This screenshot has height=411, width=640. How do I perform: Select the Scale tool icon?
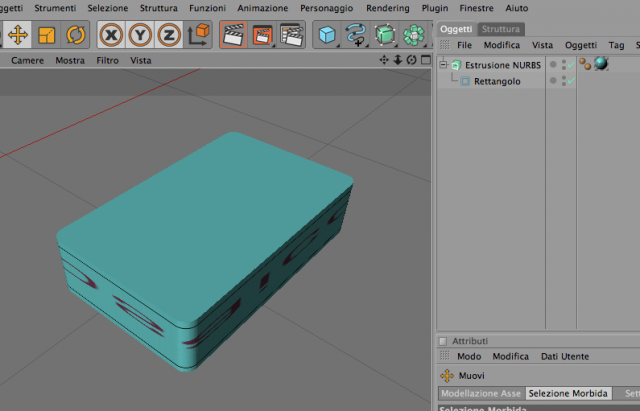[x=46, y=35]
